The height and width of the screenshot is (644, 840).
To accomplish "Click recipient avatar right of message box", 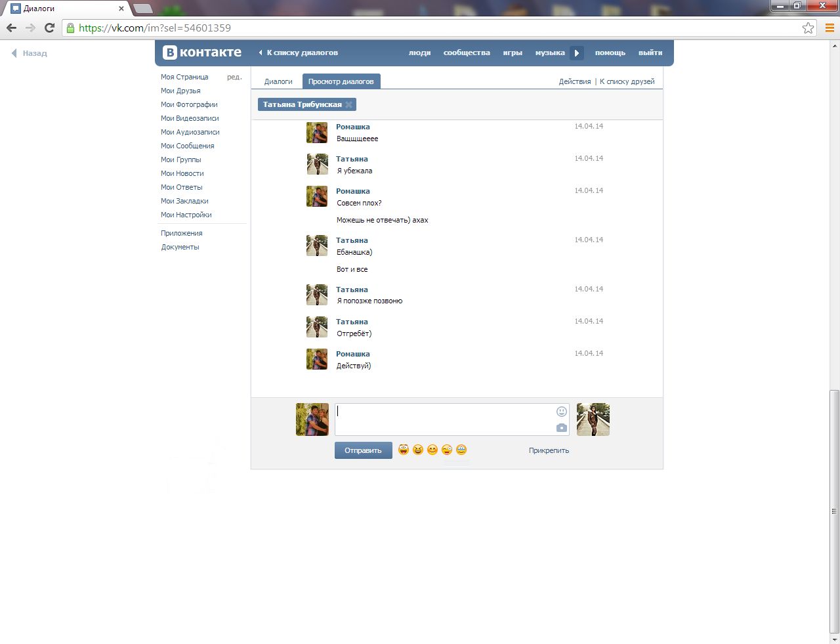I will point(593,419).
